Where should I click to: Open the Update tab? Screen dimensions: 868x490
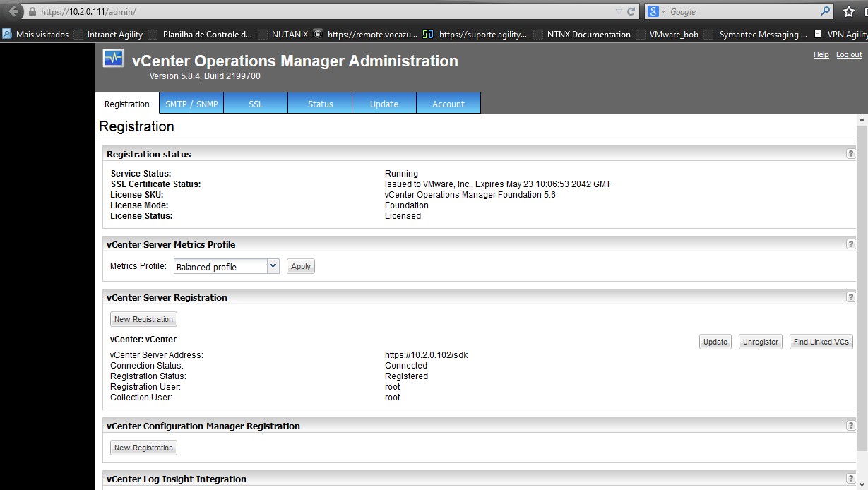coord(384,104)
